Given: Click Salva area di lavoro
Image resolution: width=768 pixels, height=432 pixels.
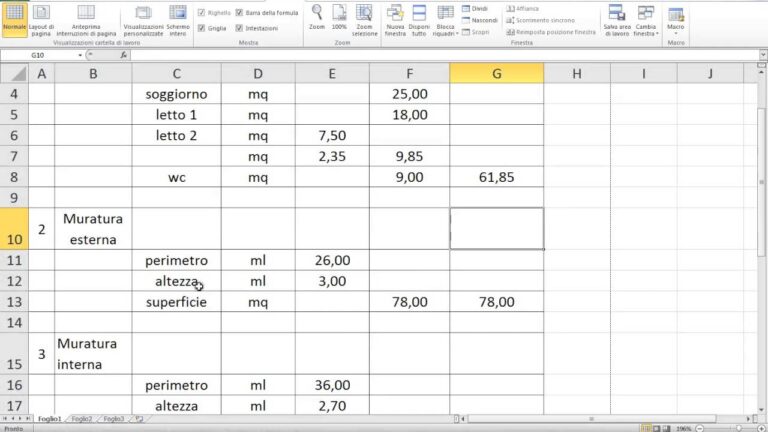Looking at the screenshot, I should (x=617, y=20).
